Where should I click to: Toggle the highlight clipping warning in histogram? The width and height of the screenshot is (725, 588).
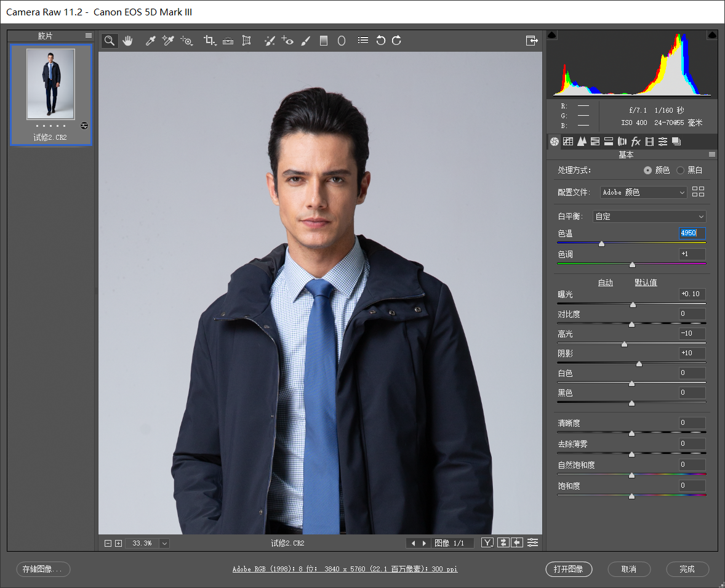coord(712,35)
